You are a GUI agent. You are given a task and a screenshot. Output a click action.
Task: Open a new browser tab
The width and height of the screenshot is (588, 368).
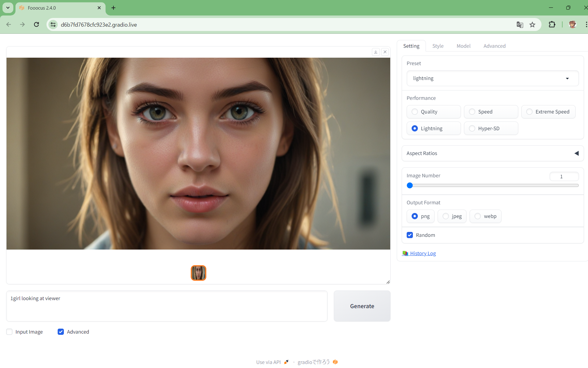[x=113, y=8]
